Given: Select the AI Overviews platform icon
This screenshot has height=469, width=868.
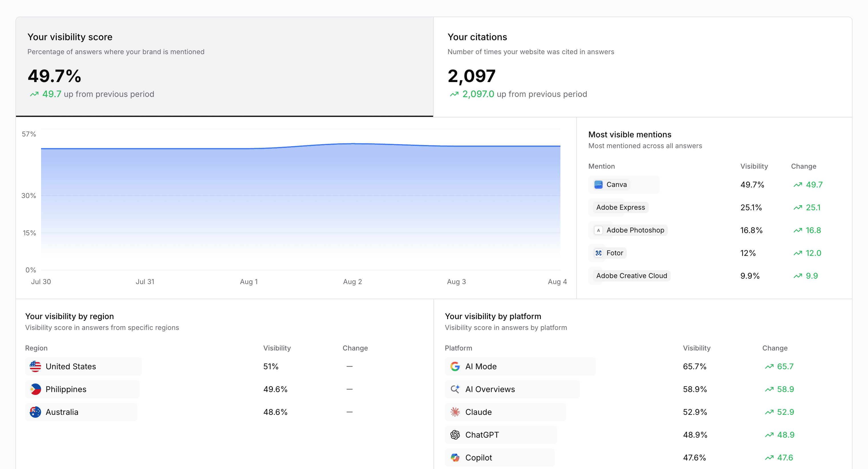Looking at the screenshot, I should (455, 389).
